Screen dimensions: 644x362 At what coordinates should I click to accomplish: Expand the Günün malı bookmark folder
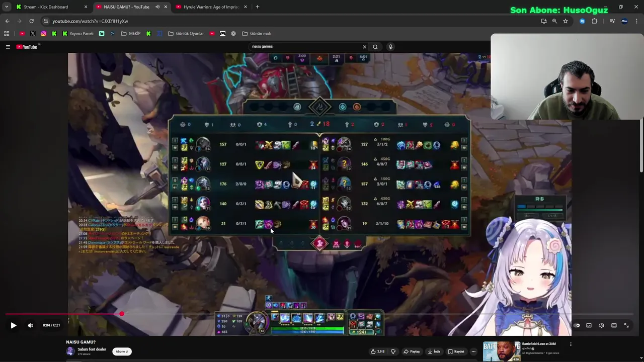tap(257, 34)
